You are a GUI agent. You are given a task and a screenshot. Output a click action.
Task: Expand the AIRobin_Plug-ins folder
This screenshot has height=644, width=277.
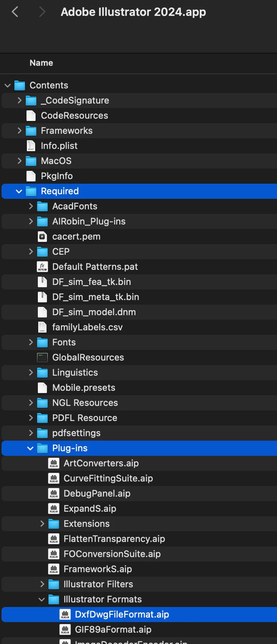(x=31, y=221)
